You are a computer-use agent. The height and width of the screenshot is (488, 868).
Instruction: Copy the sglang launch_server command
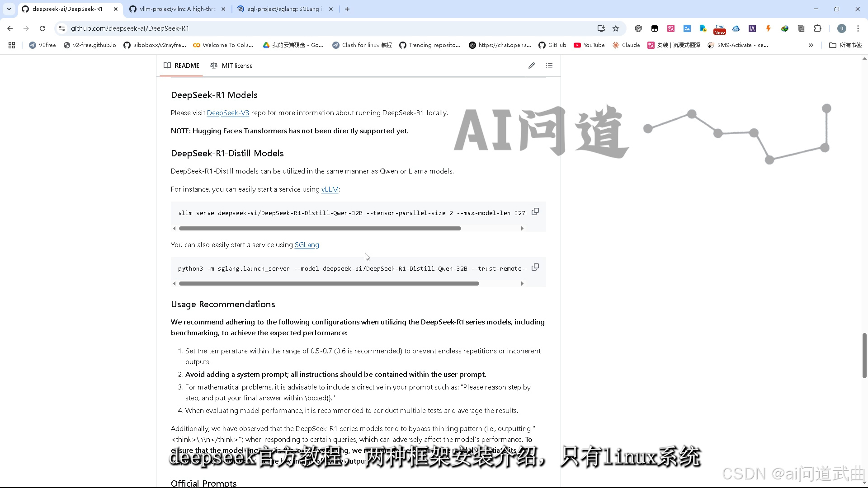[535, 267]
